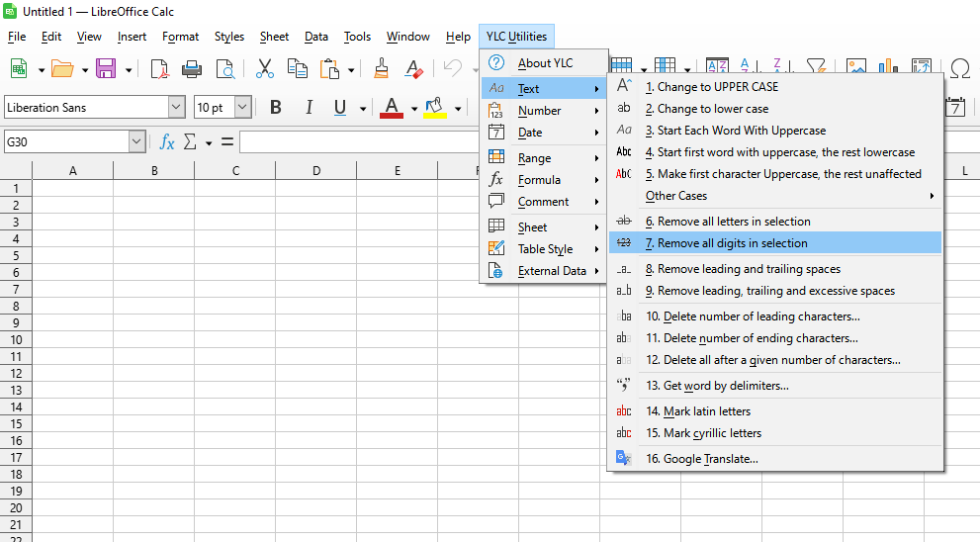Image resolution: width=980 pixels, height=542 pixels.
Task: Click the Print icon in toolbar
Action: 192,68
